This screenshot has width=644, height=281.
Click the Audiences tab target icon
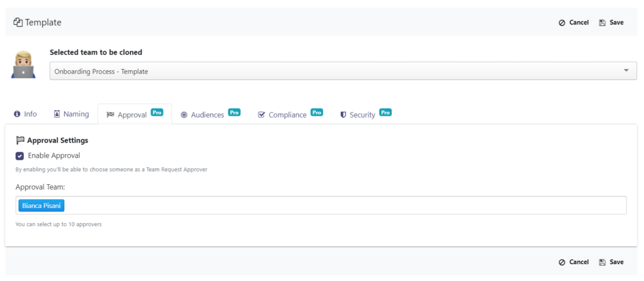pos(184,115)
